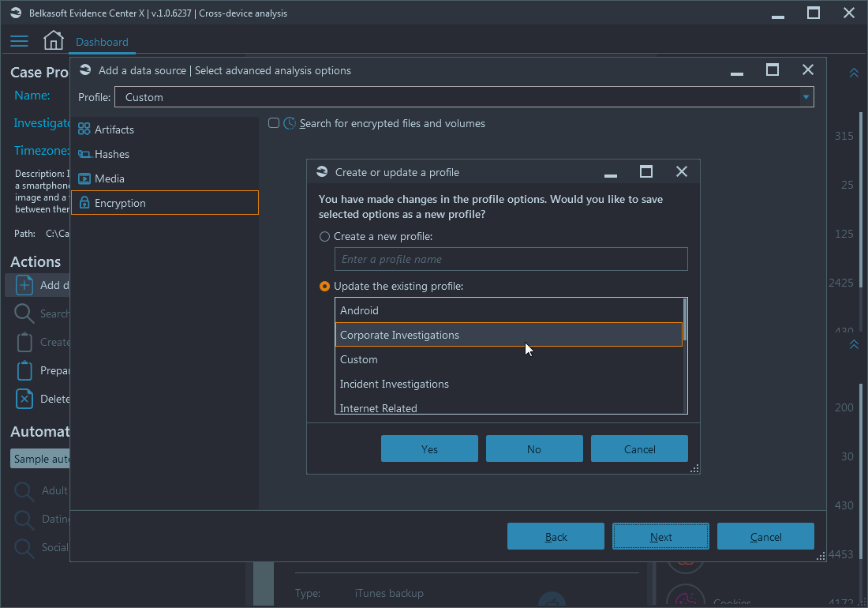Click the resize grip of profile dialog

(x=694, y=469)
